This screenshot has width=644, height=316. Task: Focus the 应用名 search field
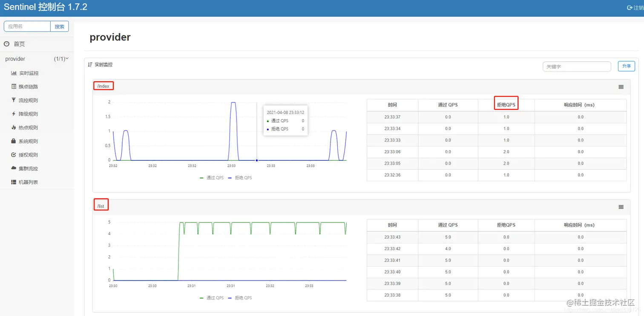coord(27,26)
